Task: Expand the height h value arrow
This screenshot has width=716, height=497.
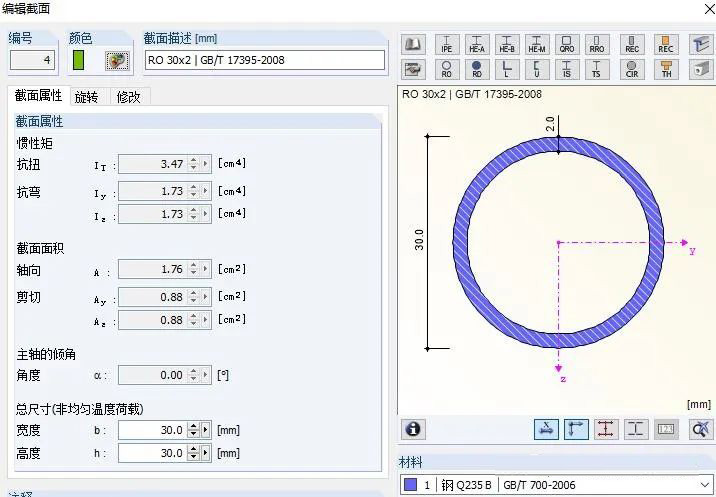Action: 207,453
